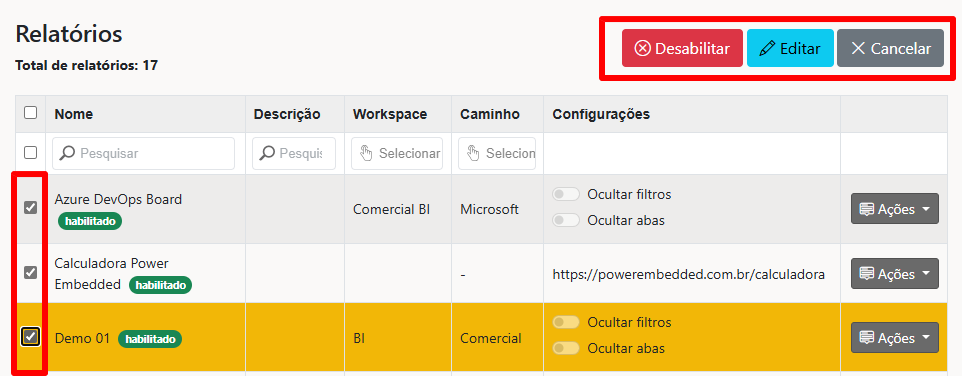Uncheck the Calculadora Power Embedded row checkbox
Image resolution: width=962 pixels, height=376 pixels.
(x=30, y=272)
